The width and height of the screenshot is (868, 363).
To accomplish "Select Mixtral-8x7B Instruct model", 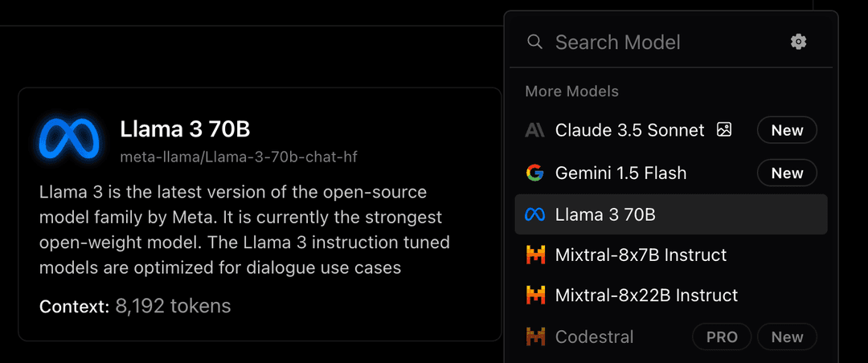I will click(x=671, y=255).
